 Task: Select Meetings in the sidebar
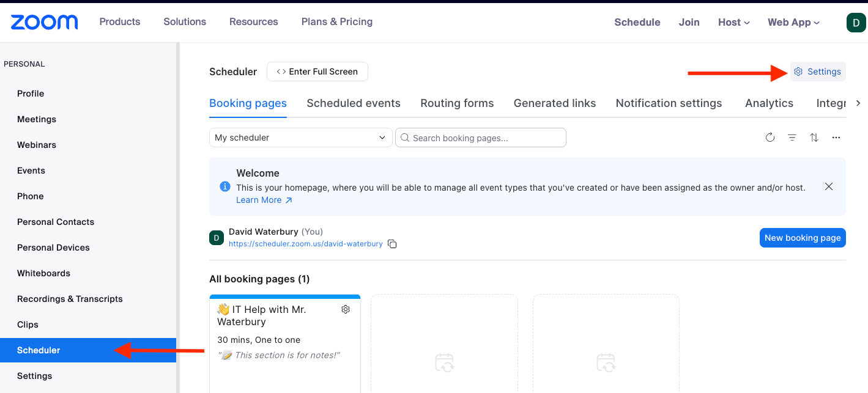tap(37, 119)
